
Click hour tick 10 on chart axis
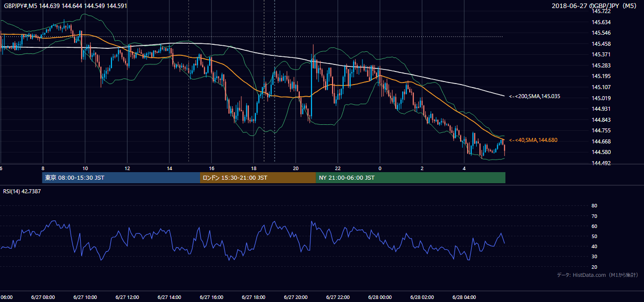[x=85, y=168]
